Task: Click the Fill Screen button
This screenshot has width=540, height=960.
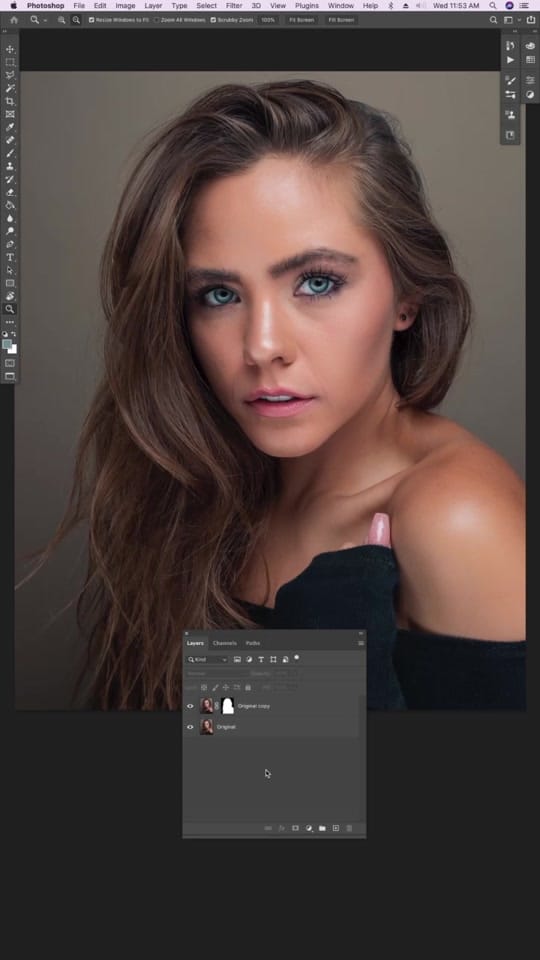Action: (x=341, y=20)
